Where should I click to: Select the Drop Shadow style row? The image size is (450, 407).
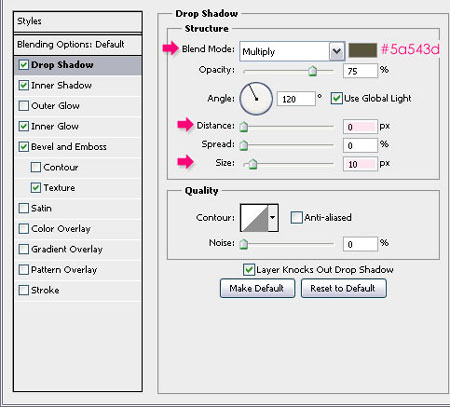pyautogui.click(x=78, y=65)
